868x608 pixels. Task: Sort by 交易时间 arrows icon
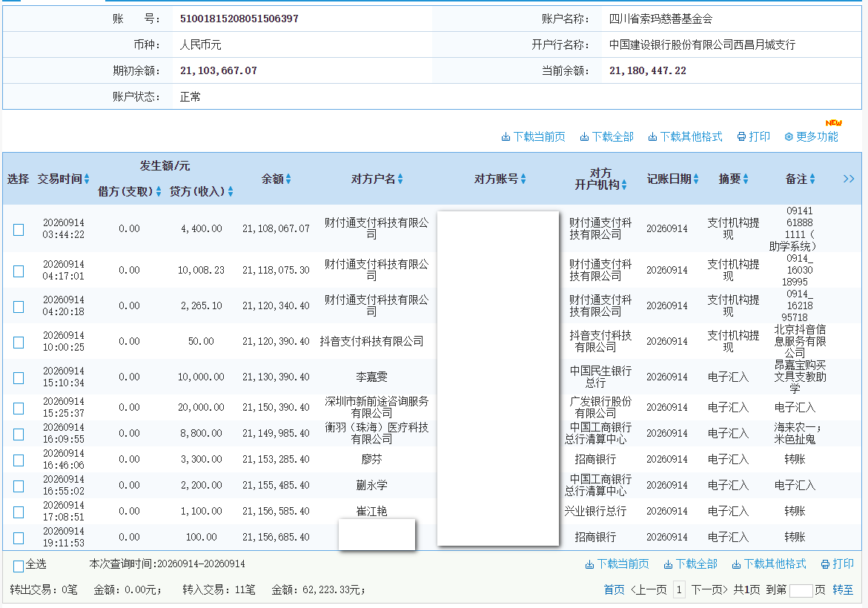tap(87, 179)
